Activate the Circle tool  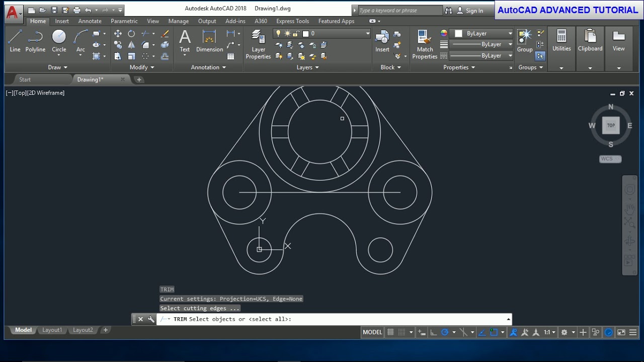click(x=59, y=41)
